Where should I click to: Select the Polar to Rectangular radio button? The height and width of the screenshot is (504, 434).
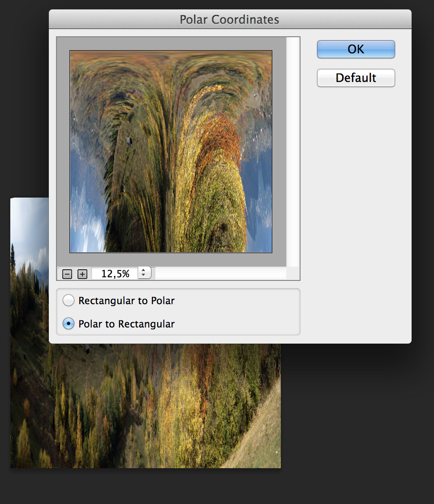point(69,324)
